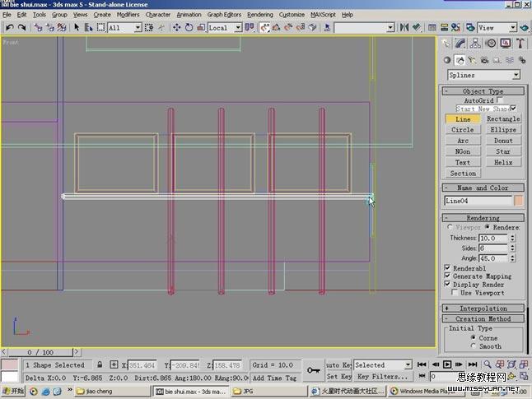
Task: Click the Key Filters button
Action: [383, 376]
